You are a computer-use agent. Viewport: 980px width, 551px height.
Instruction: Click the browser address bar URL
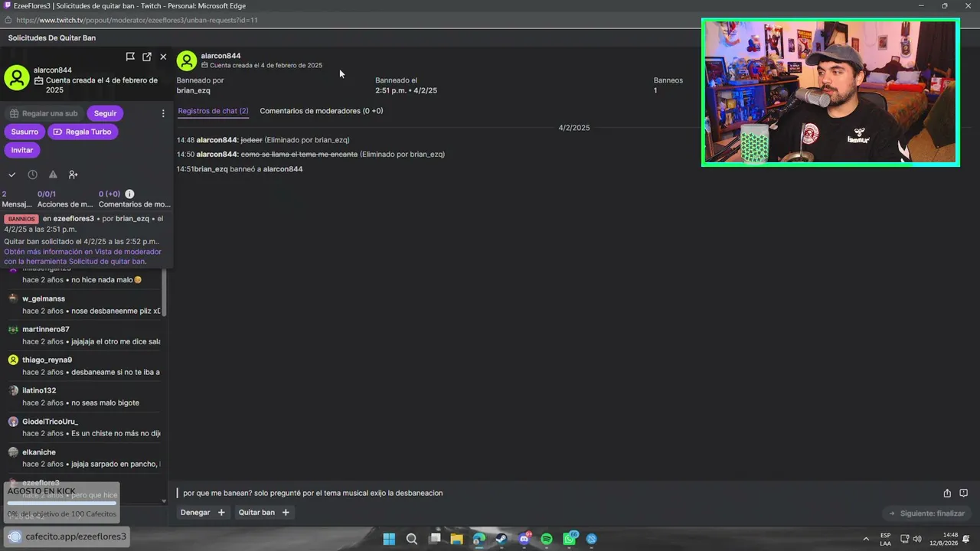pyautogui.click(x=136, y=20)
